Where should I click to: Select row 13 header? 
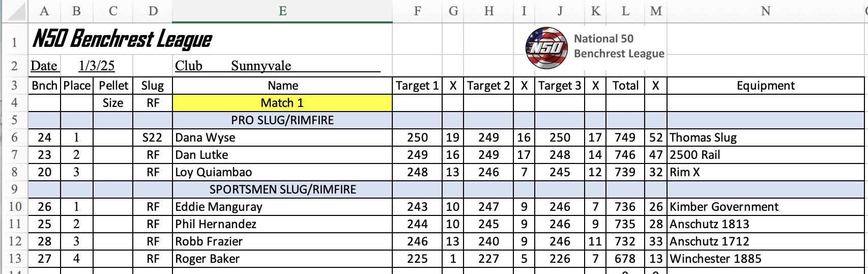tap(14, 259)
